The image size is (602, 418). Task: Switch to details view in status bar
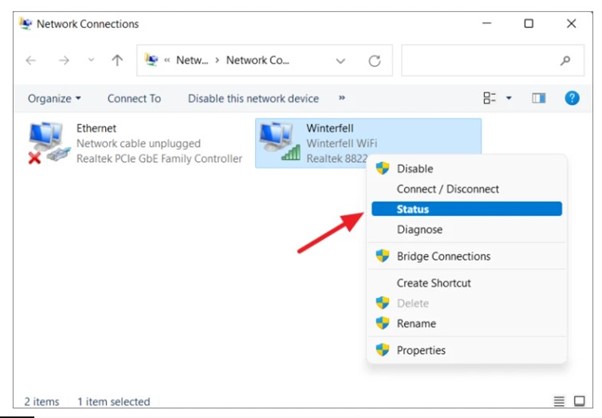557,401
